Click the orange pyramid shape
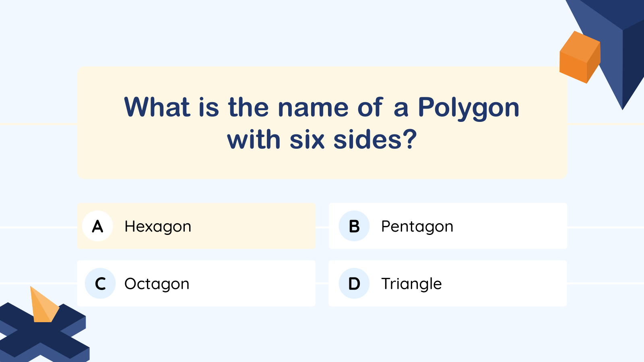Viewport: 644px width, 362px height. pyautogui.click(x=43, y=306)
